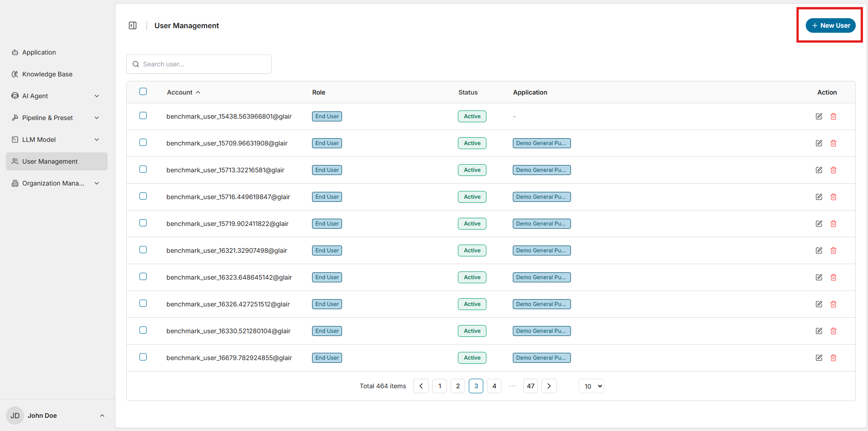
Task: Click the New User button
Action: [830, 25]
